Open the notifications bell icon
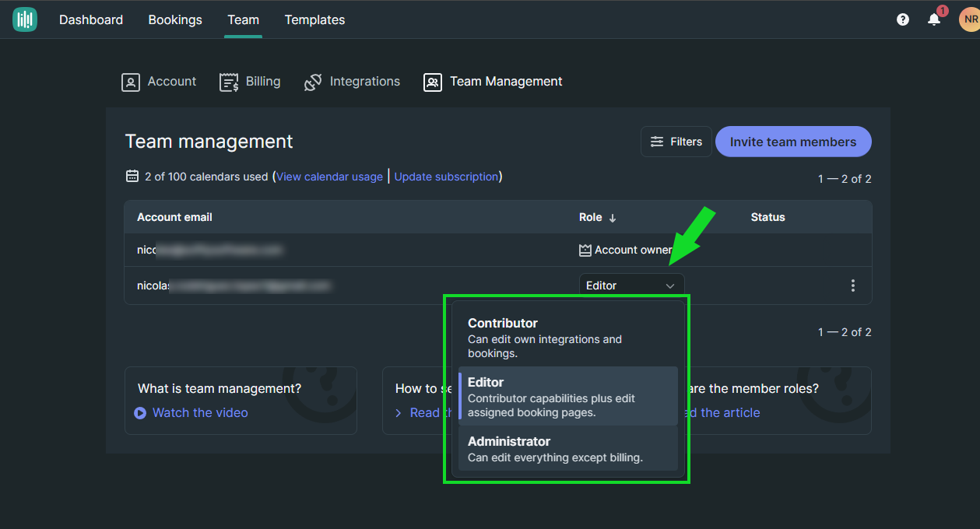The image size is (980, 529). 934,19
